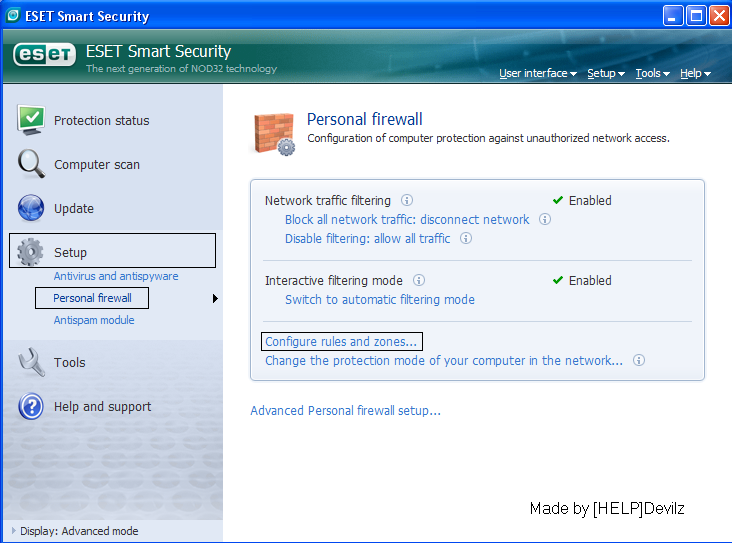Screen dimensions: 732x543
Task: Switch to automatic filtering mode
Action: click(x=379, y=300)
